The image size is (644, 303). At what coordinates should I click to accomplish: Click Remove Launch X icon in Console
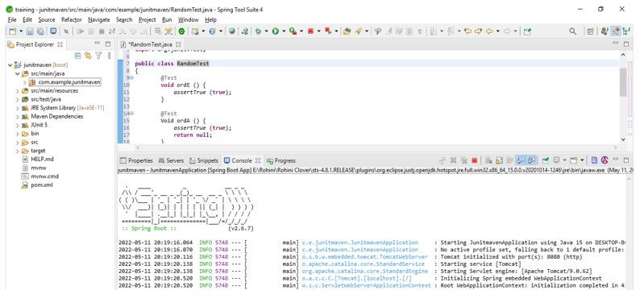(x=453, y=160)
